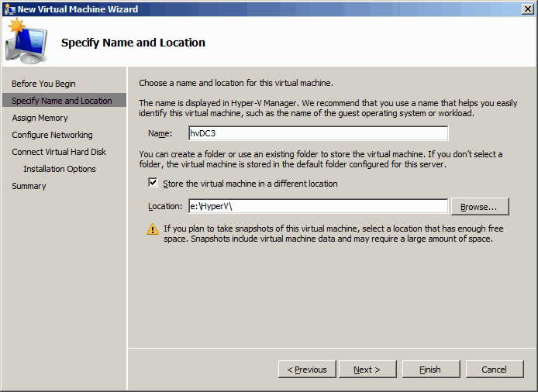Click the snapshot warning text
The width and height of the screenshot is (538, 392).
coord(333,233)
